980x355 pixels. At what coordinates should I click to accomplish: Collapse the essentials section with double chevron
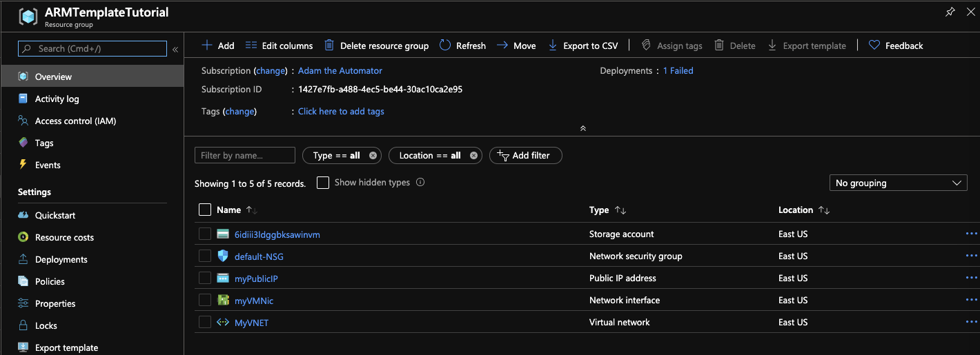(x=582, y=128)
